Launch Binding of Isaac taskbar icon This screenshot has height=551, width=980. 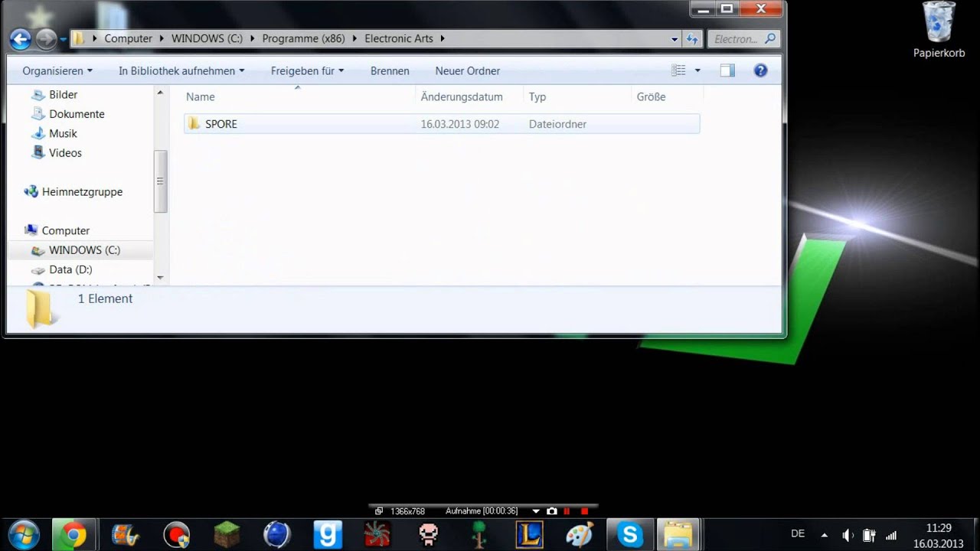point(428,534)
